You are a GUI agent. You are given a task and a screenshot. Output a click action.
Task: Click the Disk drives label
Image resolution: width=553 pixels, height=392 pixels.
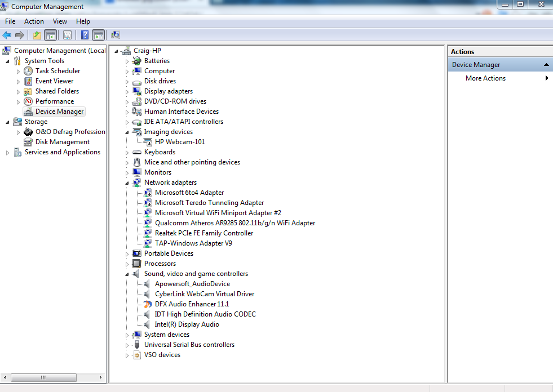point(160,81)
